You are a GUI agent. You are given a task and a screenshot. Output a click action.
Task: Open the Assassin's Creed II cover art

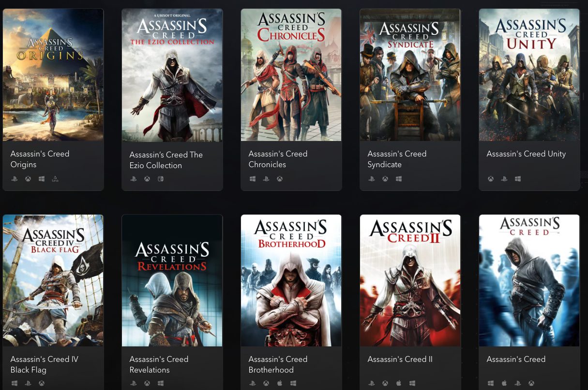pyautogui.click(x=410, y=281)
